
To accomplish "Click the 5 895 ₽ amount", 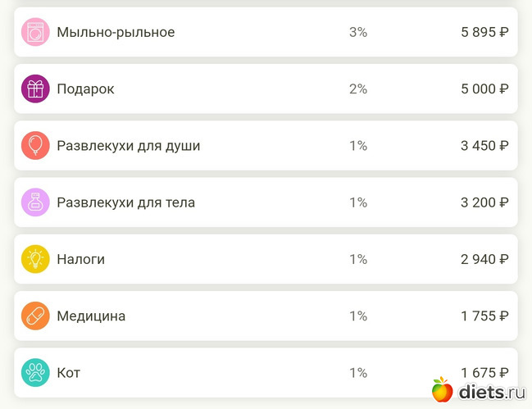I will pyautogui.click(x=484, y=32).
